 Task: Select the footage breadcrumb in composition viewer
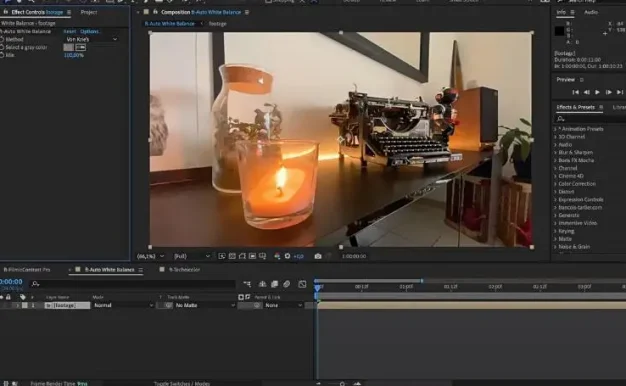tap(218, 24)
